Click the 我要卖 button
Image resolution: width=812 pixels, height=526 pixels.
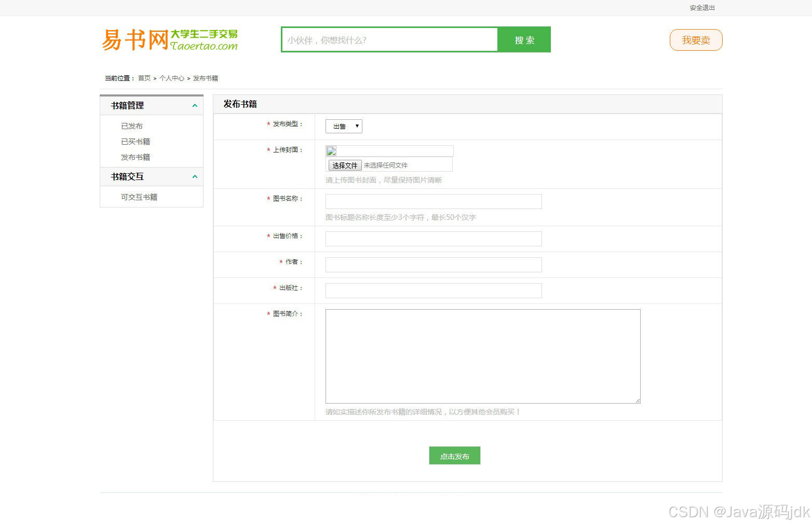(x=696, y=40)
